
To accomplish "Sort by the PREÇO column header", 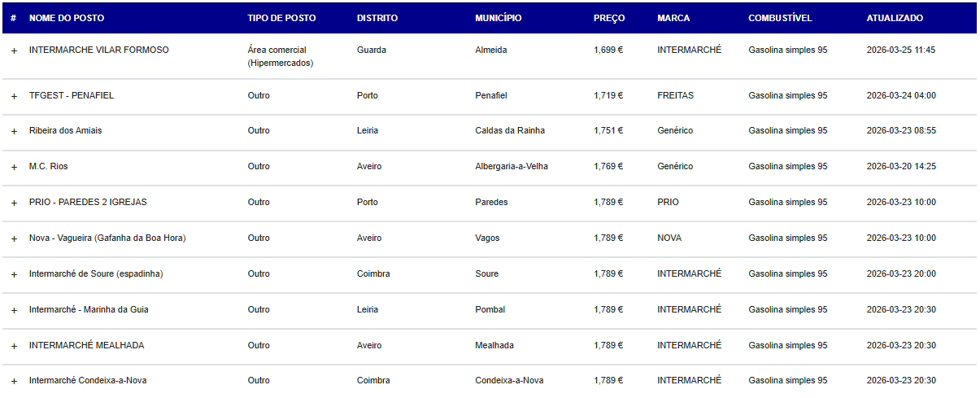I will (x=609, y=18).
